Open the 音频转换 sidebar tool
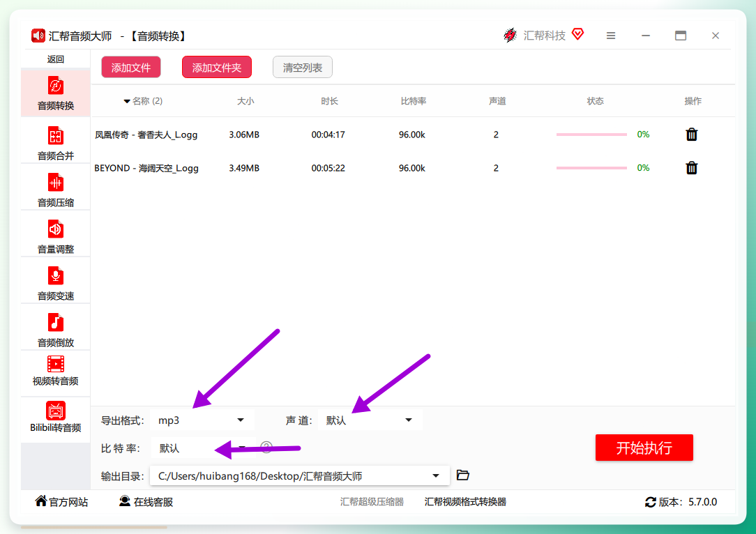 click(56, 93)
